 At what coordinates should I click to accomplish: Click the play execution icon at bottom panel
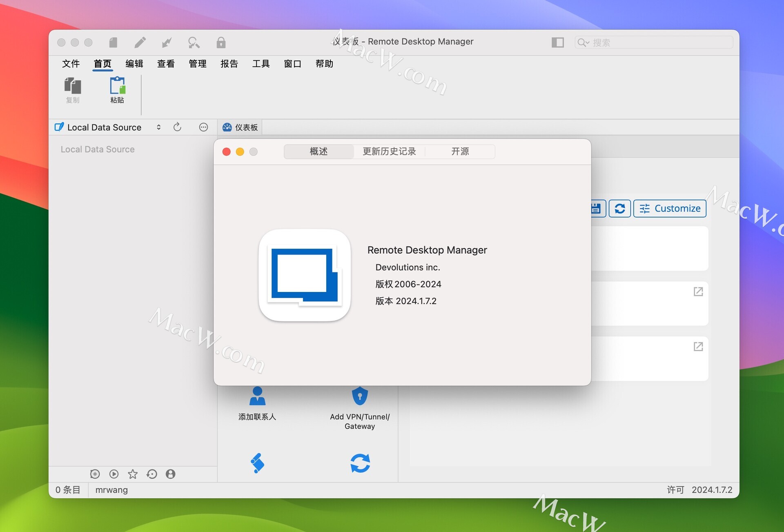coord(114,474)
